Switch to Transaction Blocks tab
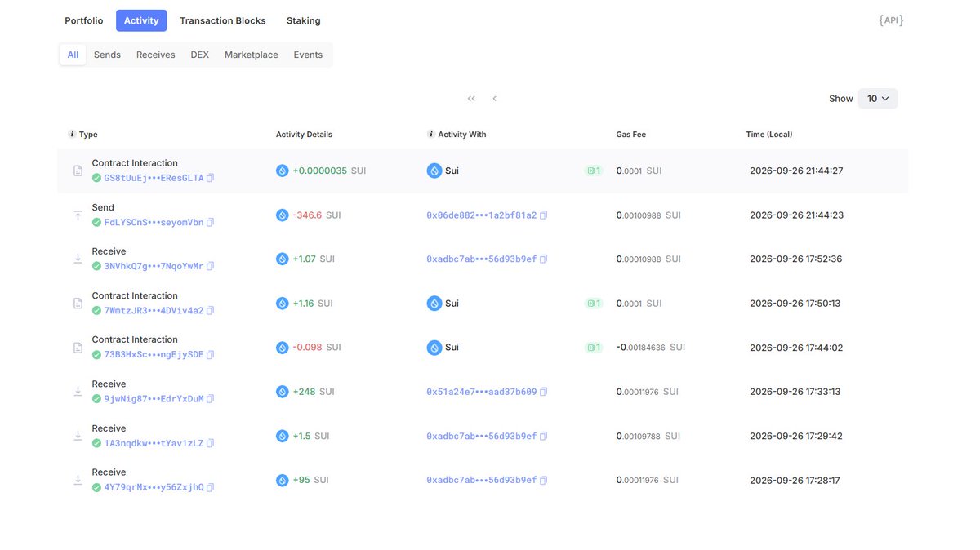The width and height of the screenshot is (980, 550). (223, 20)
